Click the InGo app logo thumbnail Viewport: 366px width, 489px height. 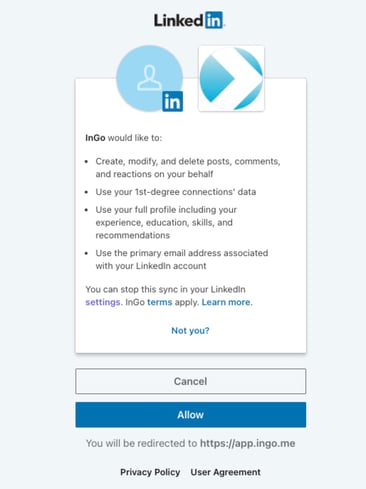[x=231, y=78]
